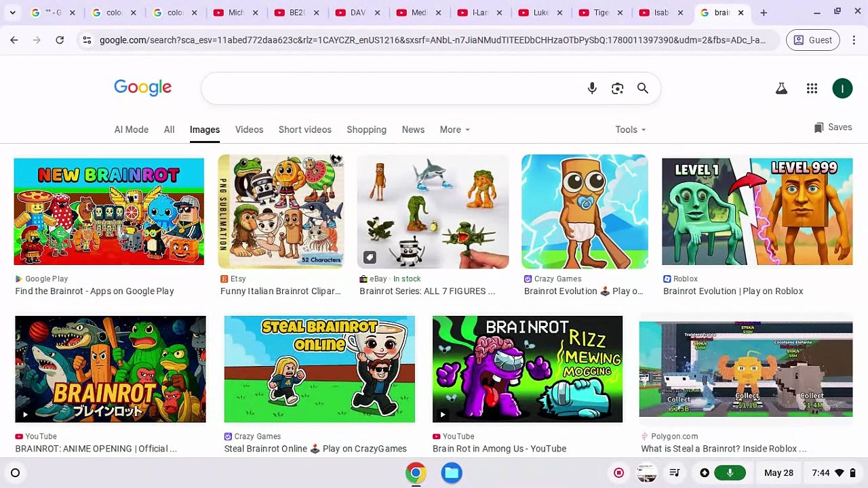Open 'Brainrot Series: ALL 7 FIGURES' link
868x488 pixels.
coord(427,291)
